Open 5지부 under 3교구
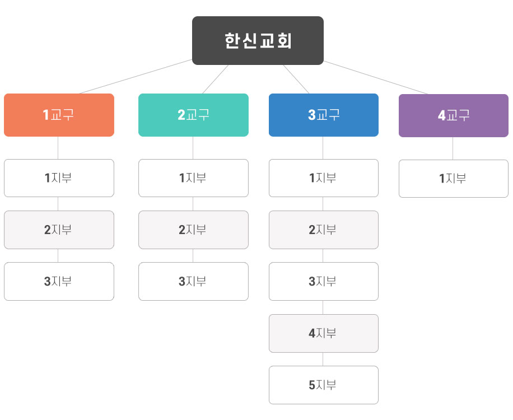This screenshot has width=513, height=420. (324, 385)
